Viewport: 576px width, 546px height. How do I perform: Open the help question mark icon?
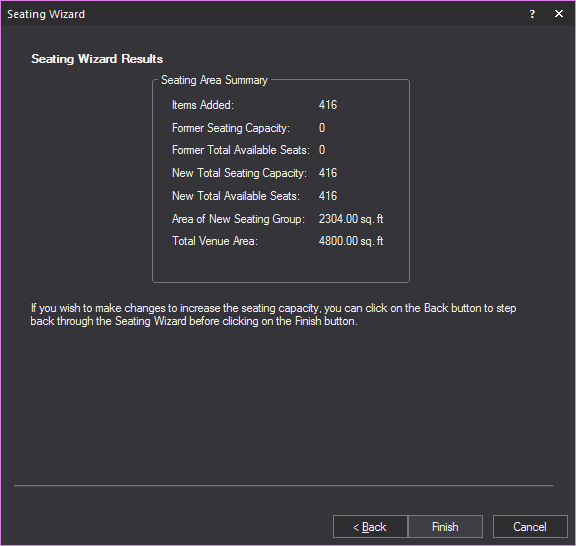tap(532, 14)
